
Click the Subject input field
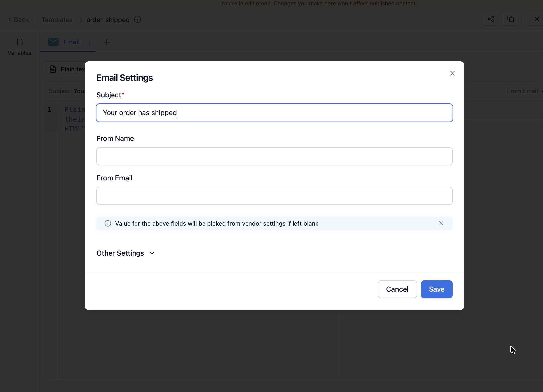coord(274,113)
